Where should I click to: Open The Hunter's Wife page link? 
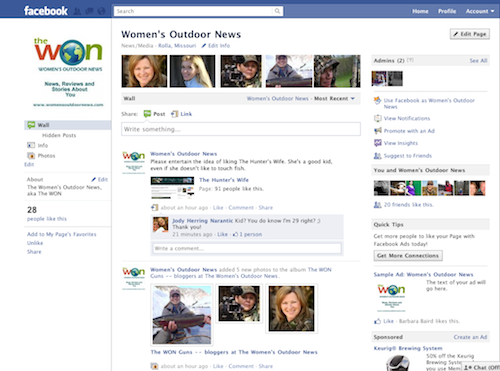pos(224,180)
